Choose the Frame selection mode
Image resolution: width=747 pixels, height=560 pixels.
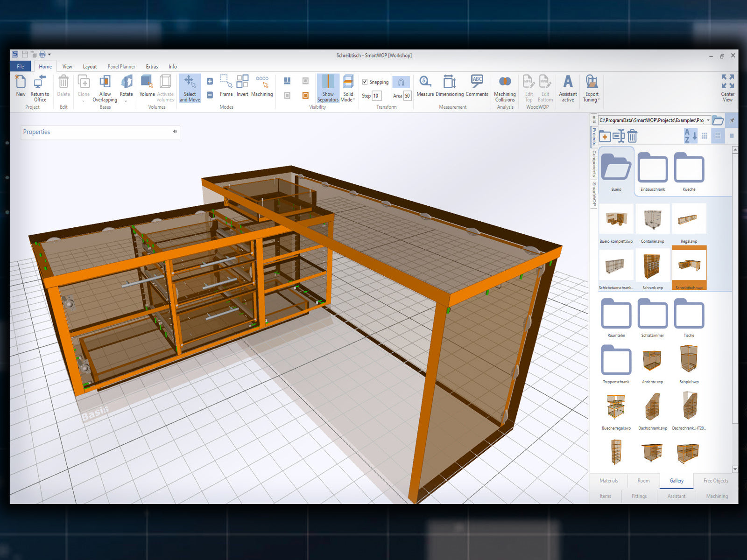pos(226,86)
